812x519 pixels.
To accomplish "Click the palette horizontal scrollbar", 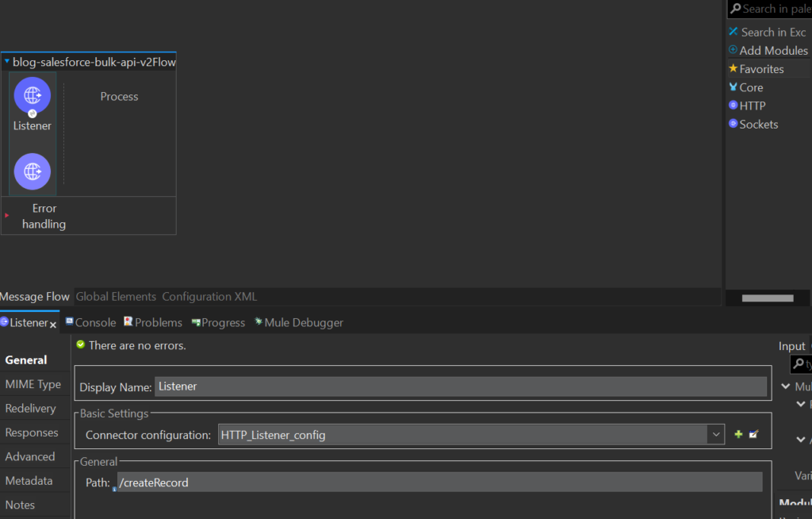I will (767, 297).
